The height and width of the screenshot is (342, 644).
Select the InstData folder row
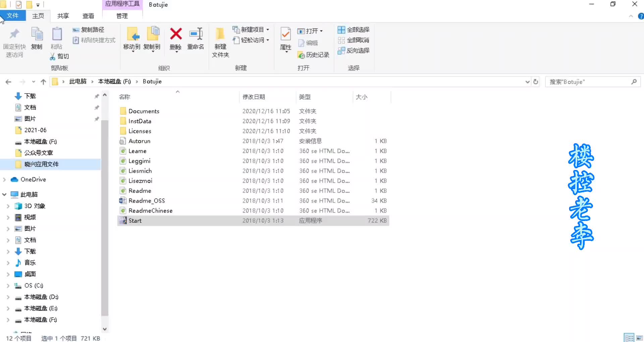(x=253, y=121)
